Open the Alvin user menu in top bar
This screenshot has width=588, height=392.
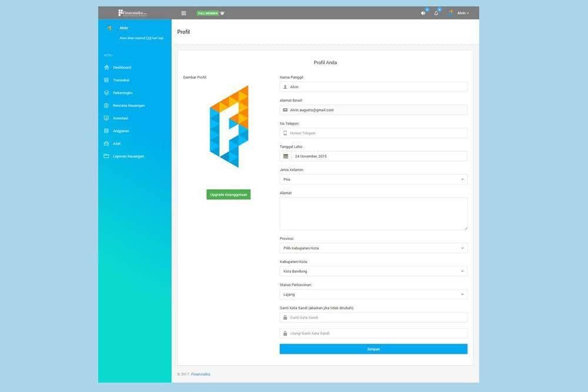(x=462, y=13)
